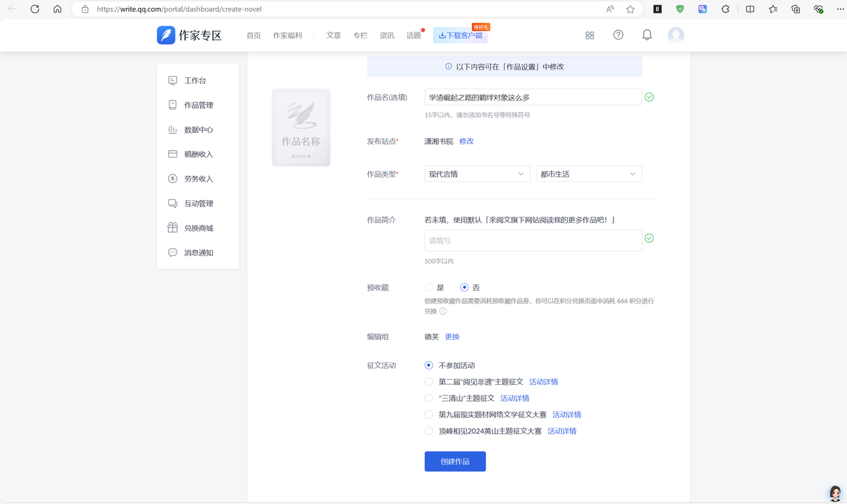Click 修改 link next to 潇湘书院
The height and width of the screenshot is (504, 847).
tap(467, 142)
